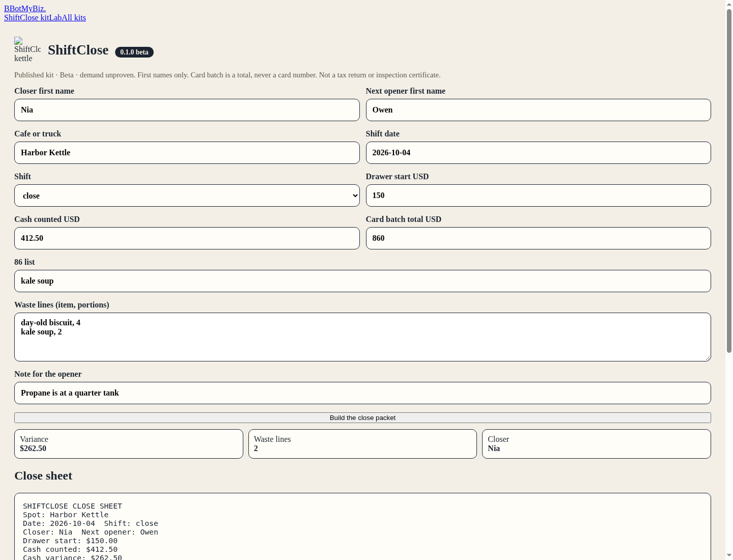Click the Cash counted USD field
The image size is (733, 560).
click(x=187, y=238)
